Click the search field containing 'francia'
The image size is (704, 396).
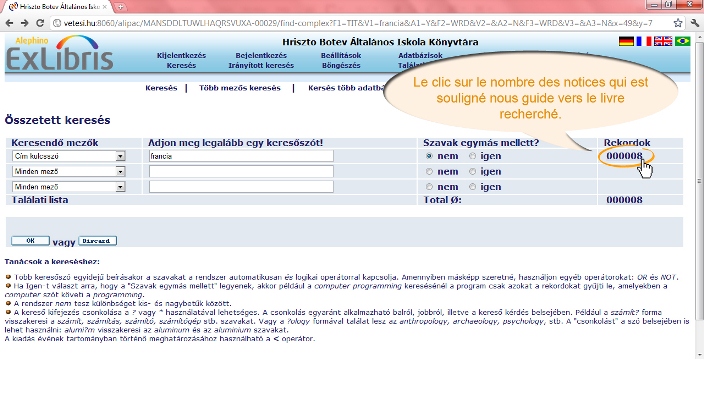coord(241,156)
